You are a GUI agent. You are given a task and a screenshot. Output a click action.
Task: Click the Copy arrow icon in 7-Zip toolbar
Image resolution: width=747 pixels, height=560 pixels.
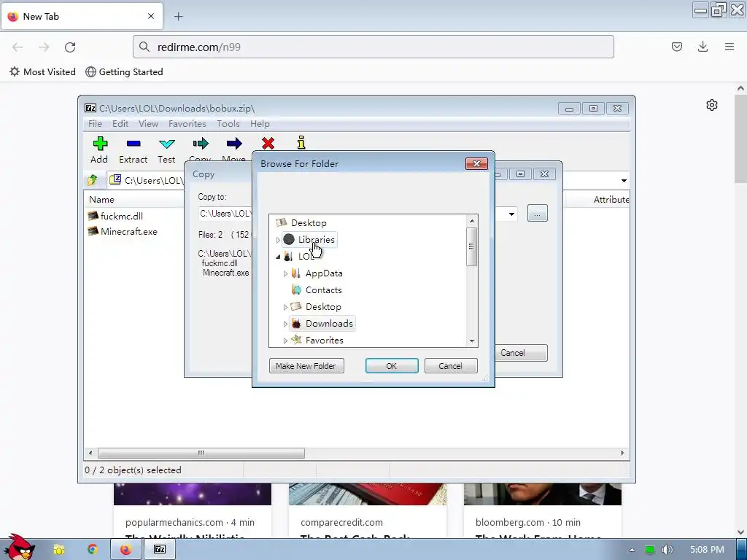[x=201, y=144]
